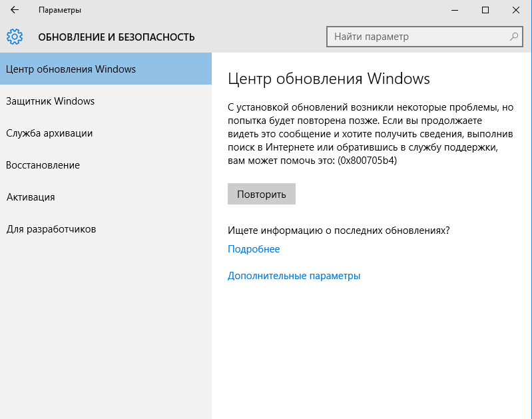The image size is (532, 419).
Task: Close the Параметры window
Action: [x=516, y=10]
